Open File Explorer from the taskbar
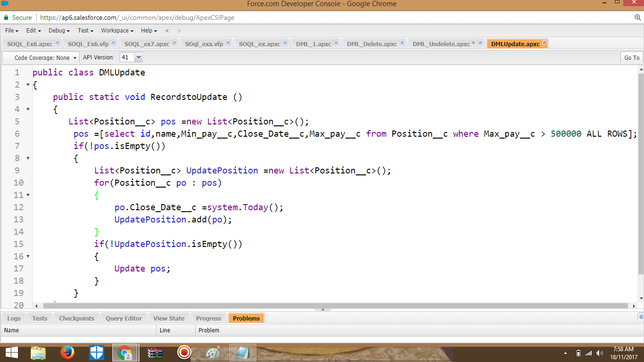Image resolution: width=644 pixels, height=362 pixels. tap(38, 353)
